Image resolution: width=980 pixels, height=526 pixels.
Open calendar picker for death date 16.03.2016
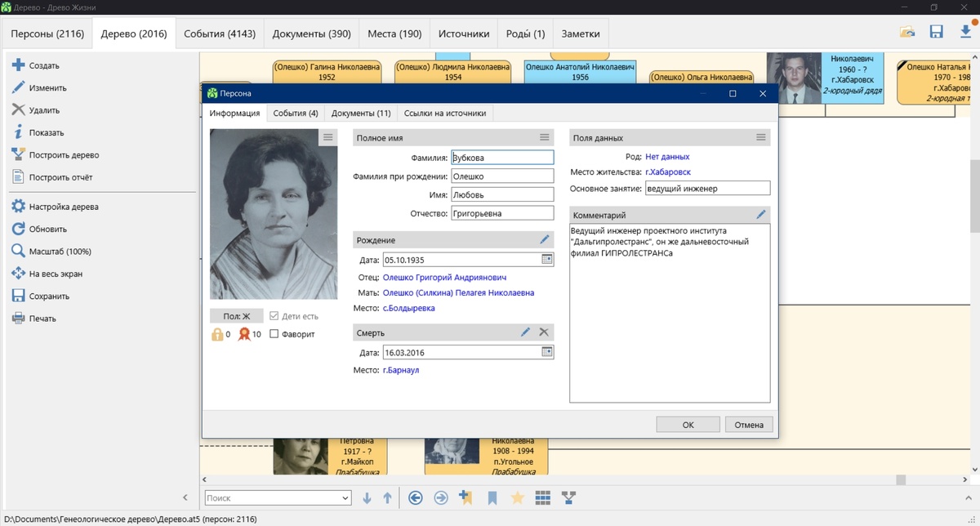pos(547,352)
